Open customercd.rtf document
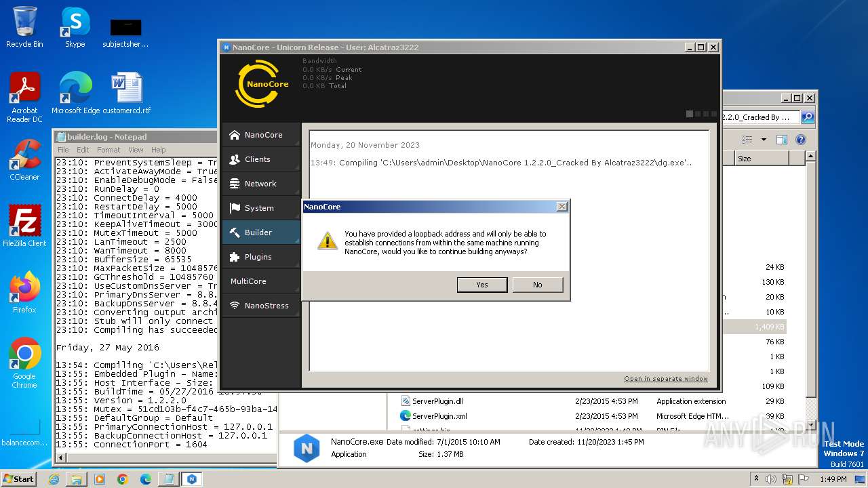This screenshot has height=488, width=868. click(x=127, y=94)
